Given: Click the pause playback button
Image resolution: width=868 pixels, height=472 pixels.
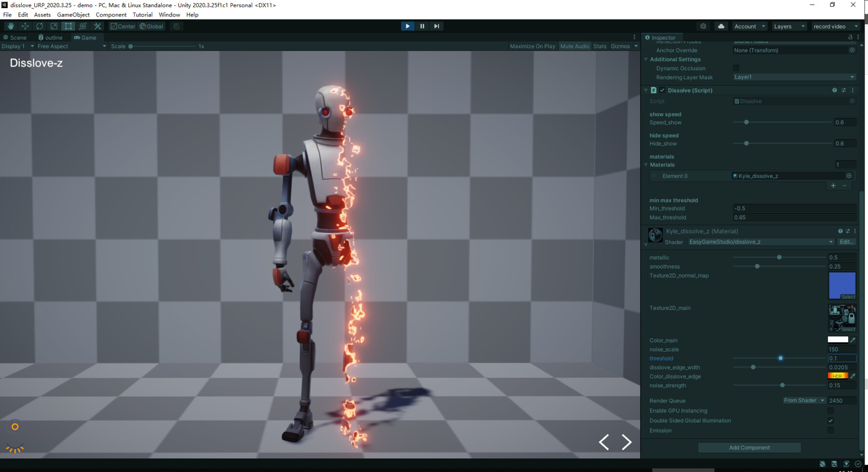Looking at the screenshot, I should pos(422,26).
